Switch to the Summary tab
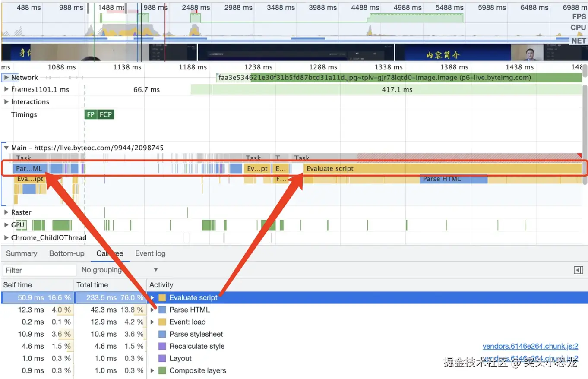 pos(22,253)
